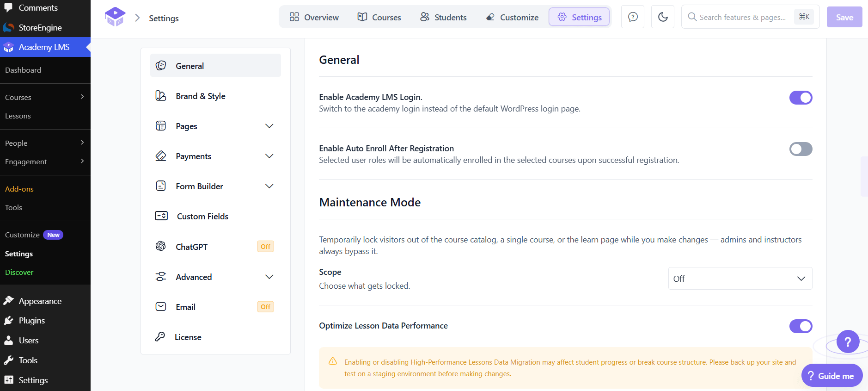Open the Add-ons link in sidebar
868x391 pixels.
tap(19, 189)
